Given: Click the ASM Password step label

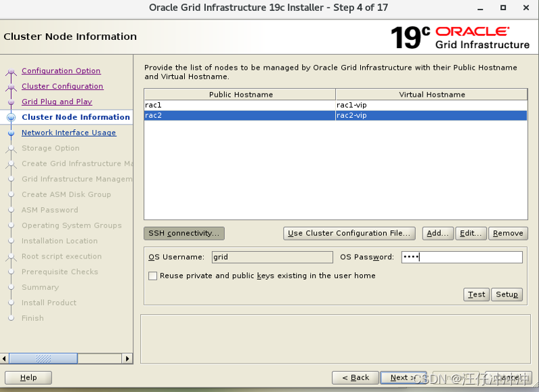Looking at the screenshot, I should click(50, 210).
